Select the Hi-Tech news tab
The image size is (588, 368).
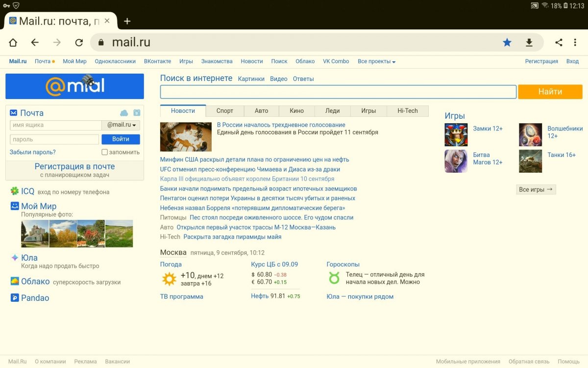tap(407, 111)
